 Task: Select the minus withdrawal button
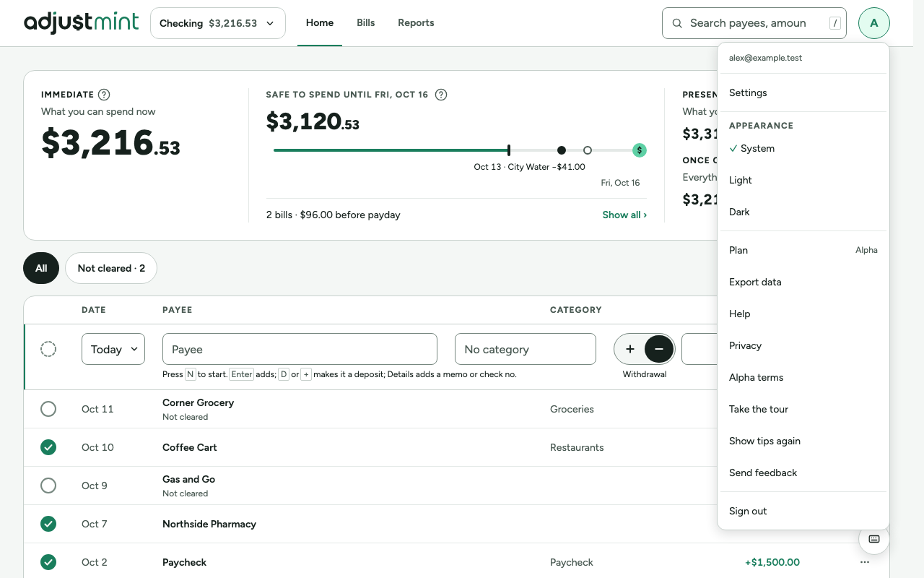(x=659, y=349)
